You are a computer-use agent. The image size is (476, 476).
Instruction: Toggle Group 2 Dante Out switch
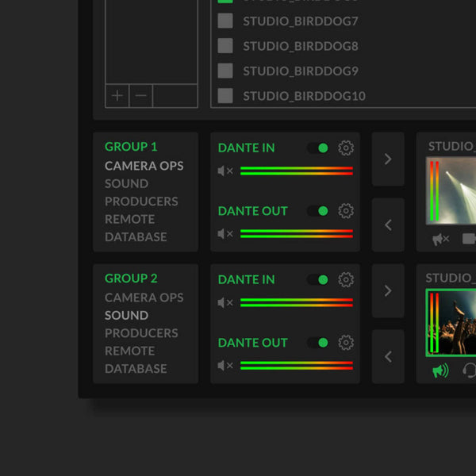pos(318,343)
